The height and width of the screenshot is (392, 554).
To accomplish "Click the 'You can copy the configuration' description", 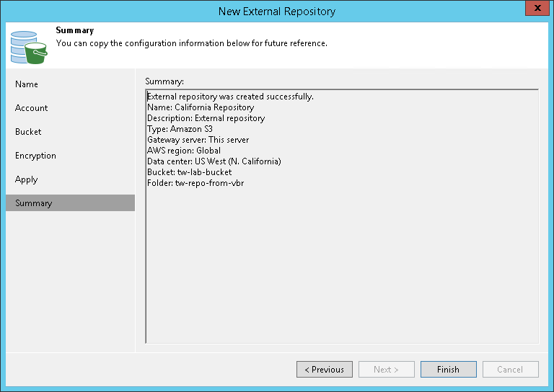I will coord(191,43).
